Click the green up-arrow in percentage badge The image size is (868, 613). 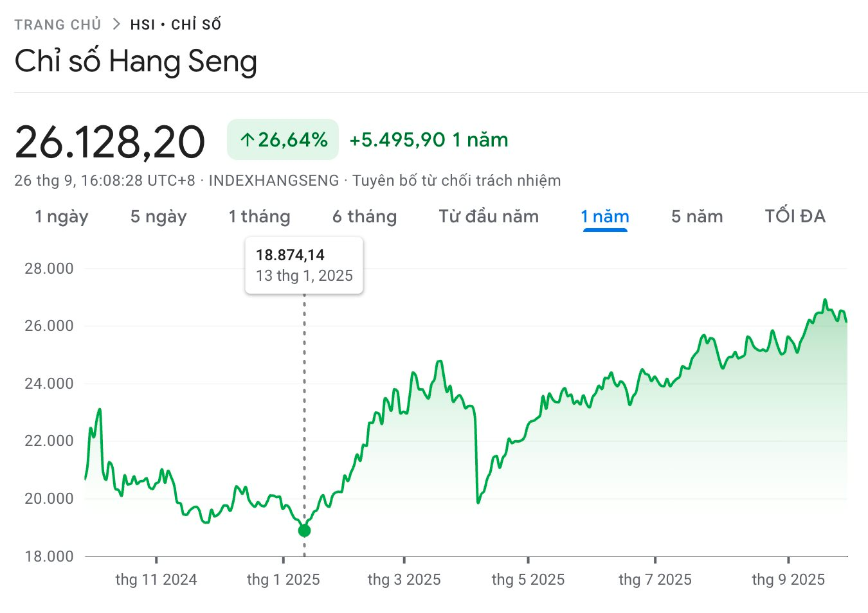(x=247, y=139)
